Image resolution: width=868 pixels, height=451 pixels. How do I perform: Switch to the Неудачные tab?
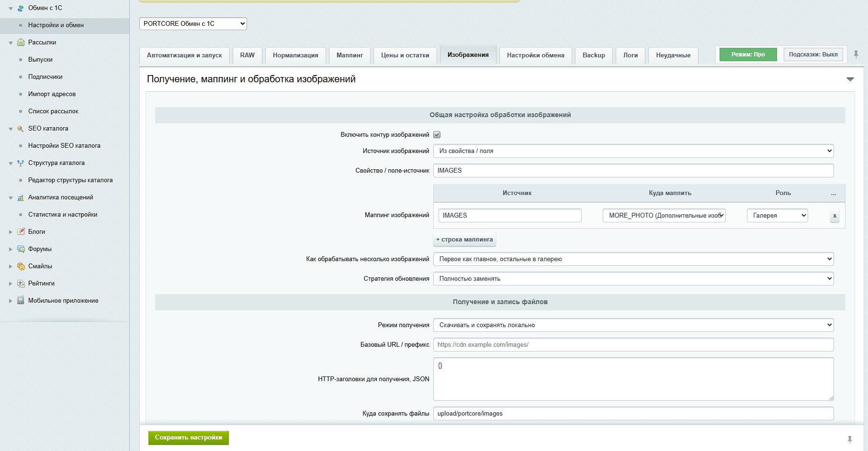point(673,55)
